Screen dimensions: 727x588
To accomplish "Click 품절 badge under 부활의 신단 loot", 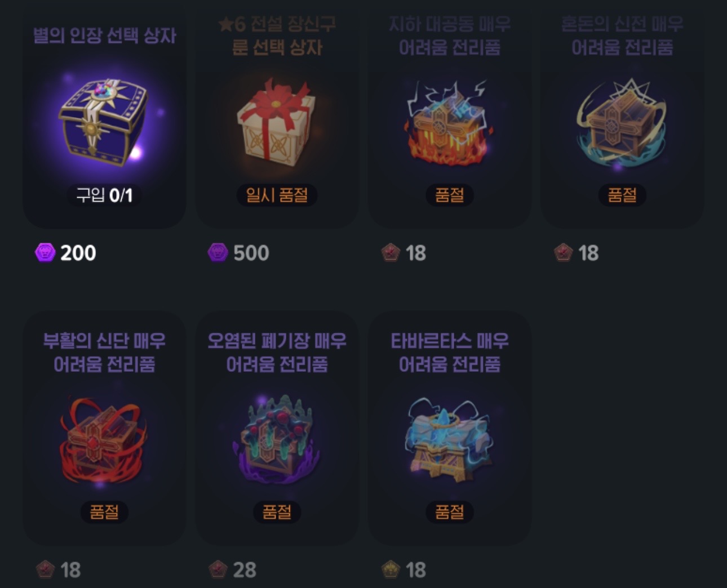I will click(x=104, y=512).
